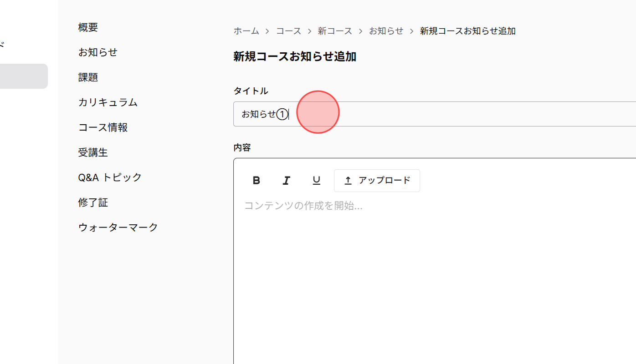The image size is (636, 364).
Task: Open the Q&A トピック section
Action: coord(110,177)
